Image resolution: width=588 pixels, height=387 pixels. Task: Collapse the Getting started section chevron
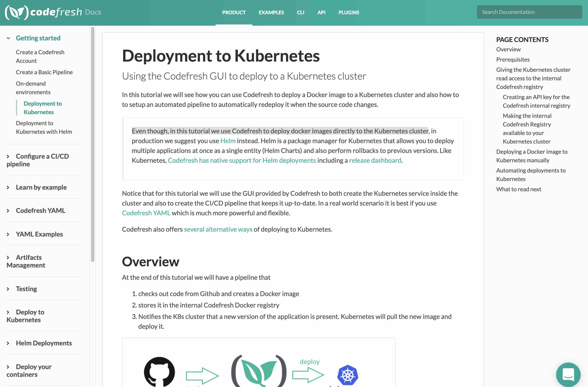(x=8, y=38)
